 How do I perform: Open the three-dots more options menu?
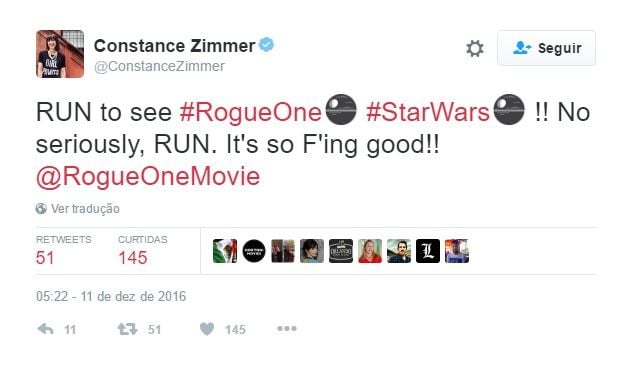[287, 329]
